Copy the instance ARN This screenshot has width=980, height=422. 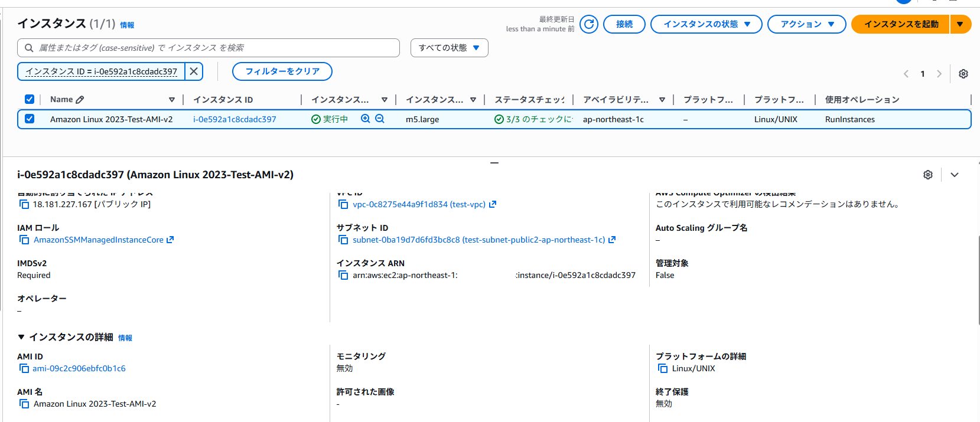[343, 275]
